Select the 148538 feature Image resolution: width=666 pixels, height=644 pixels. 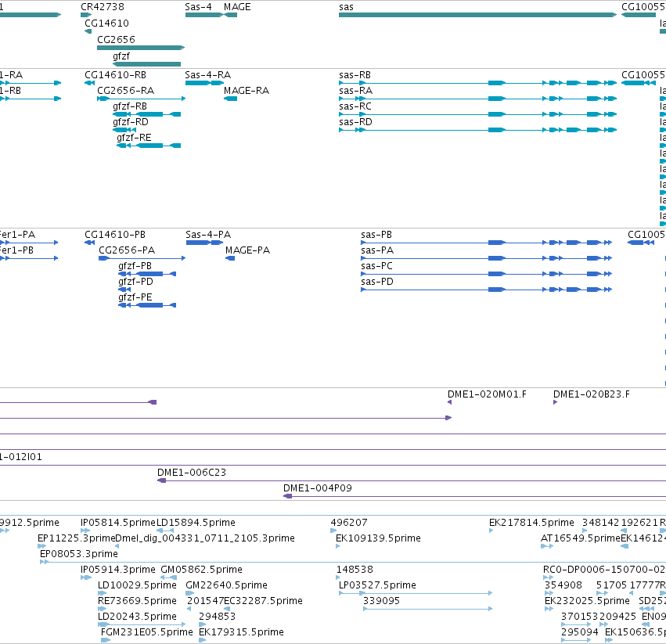(x=338, y=577)
